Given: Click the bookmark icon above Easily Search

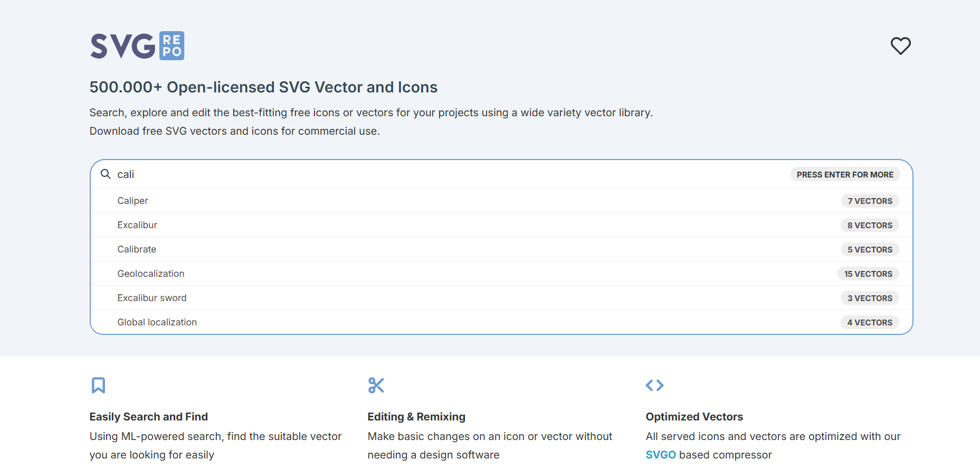Looking at the screenshot, I should (x=98, y=386).
